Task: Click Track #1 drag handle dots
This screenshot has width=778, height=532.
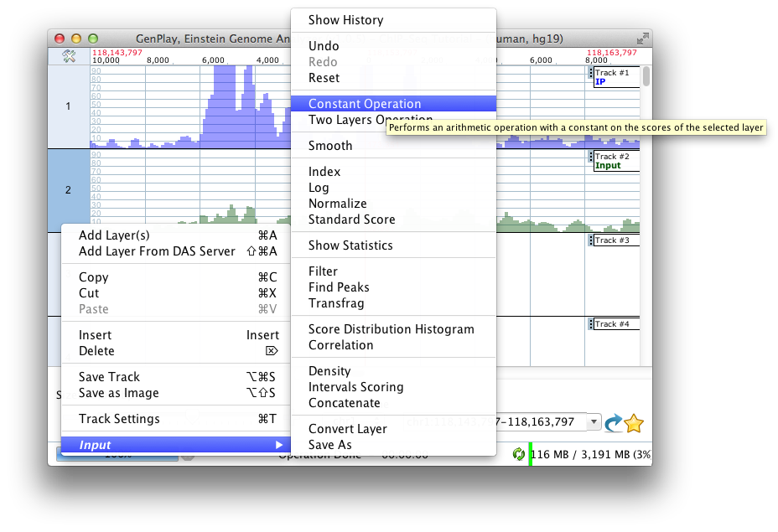Action: [x=590, y=73]
